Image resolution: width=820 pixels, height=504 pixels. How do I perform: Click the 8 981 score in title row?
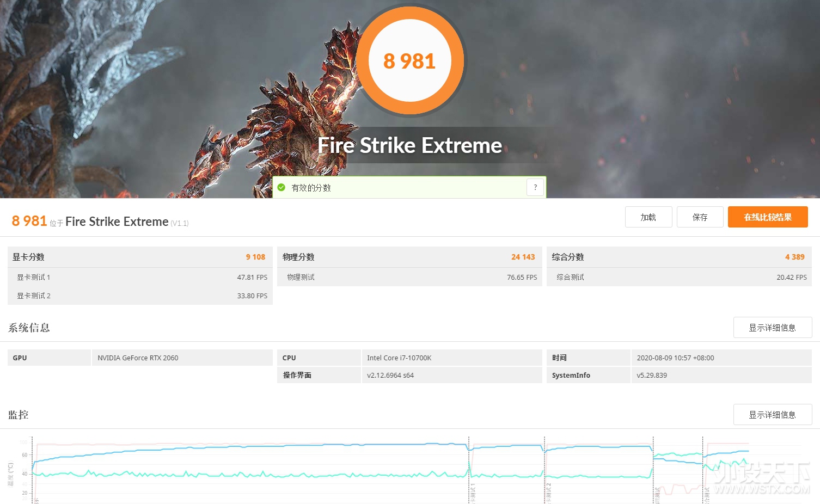29,220
